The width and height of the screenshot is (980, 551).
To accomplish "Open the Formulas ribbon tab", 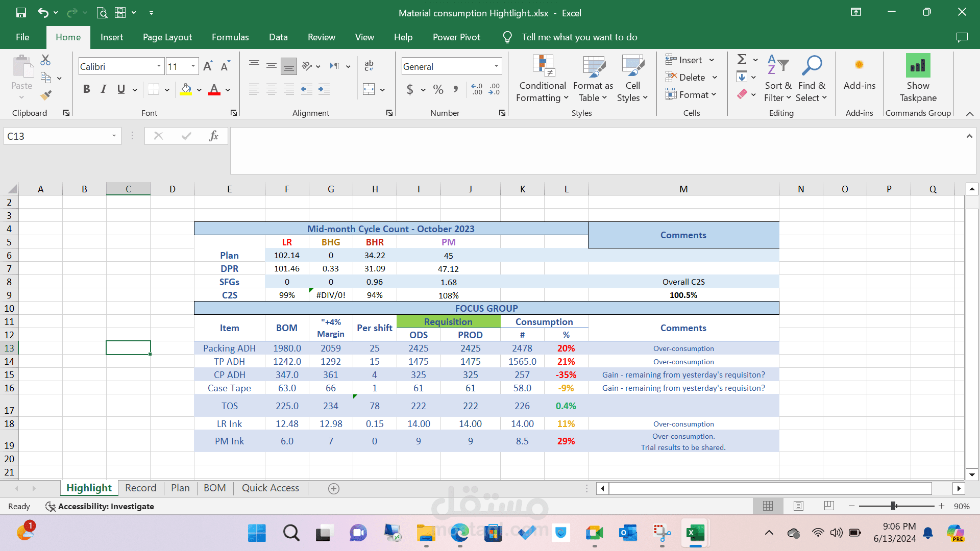I will (230, 37).
